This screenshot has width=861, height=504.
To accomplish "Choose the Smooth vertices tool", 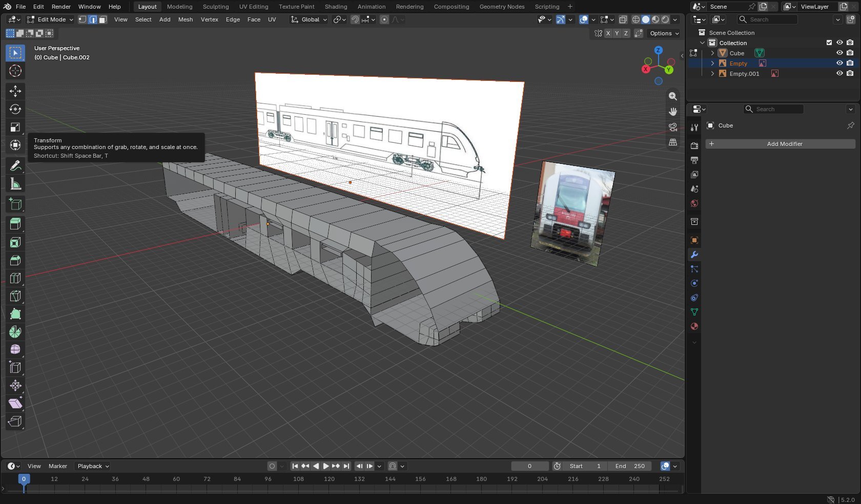I will click(x=15, y=349).
